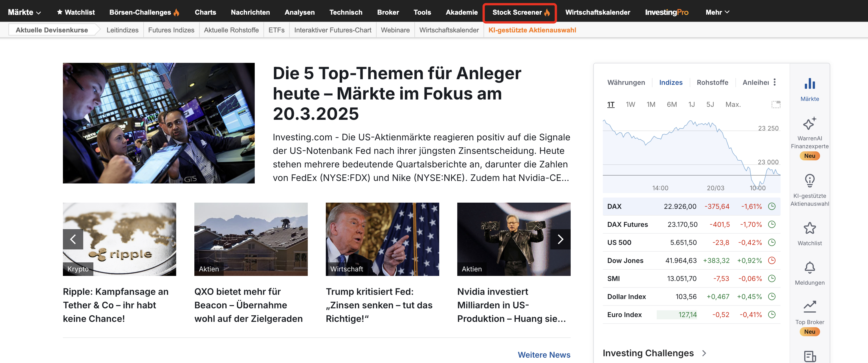
Task: Open Technisch in top menu
Action: [x=346, y=12]
